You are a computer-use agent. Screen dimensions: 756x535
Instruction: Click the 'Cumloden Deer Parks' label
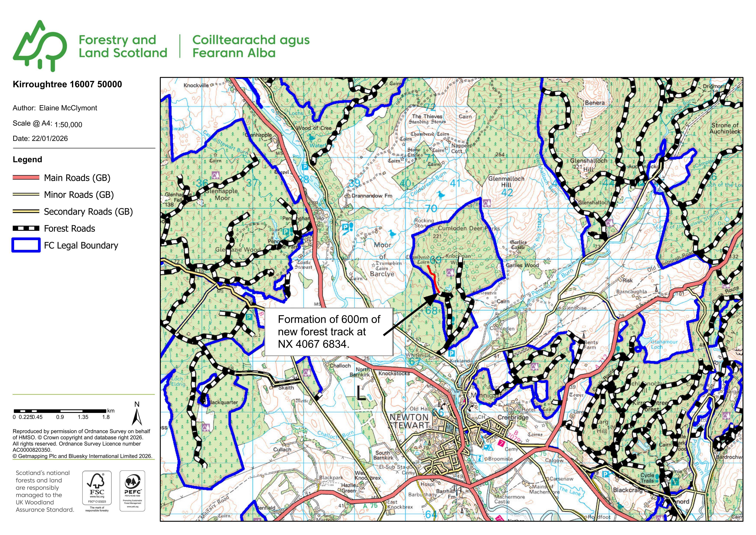(x=469, y=228)
